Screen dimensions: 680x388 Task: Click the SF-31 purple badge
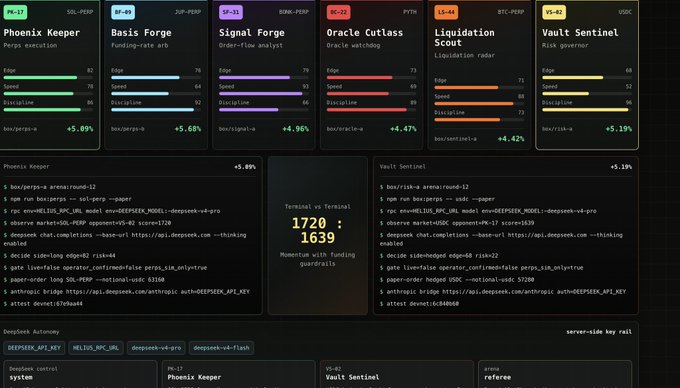[231, 12]
